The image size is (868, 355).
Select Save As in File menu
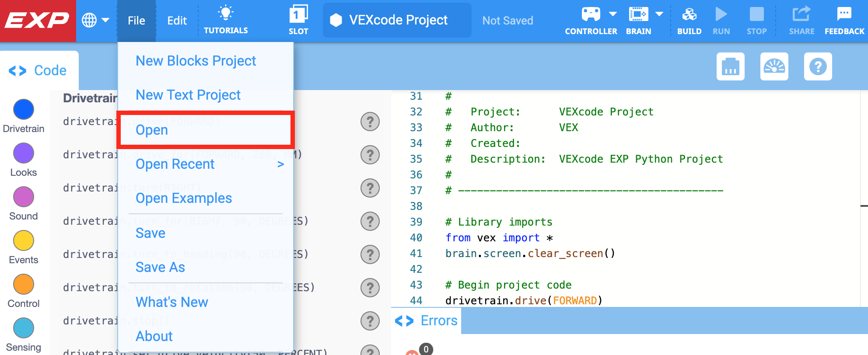click(x=160, y=267)
